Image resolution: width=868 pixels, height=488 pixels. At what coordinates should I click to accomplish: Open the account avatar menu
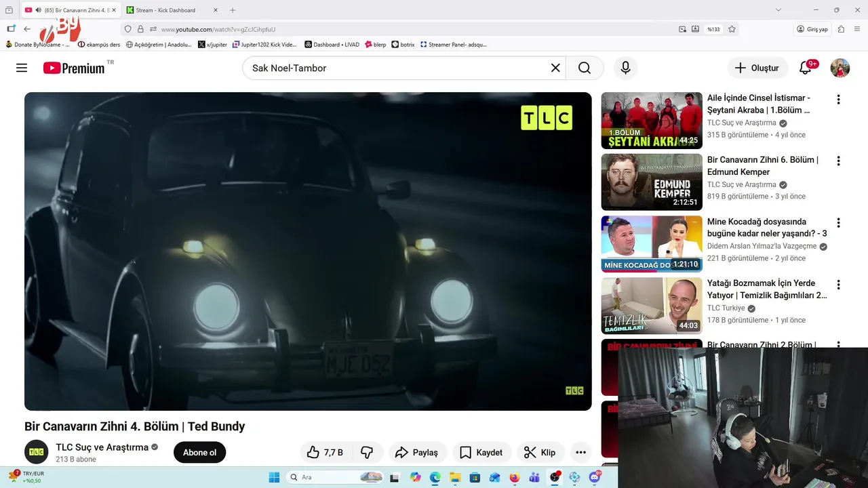point(840,68)
